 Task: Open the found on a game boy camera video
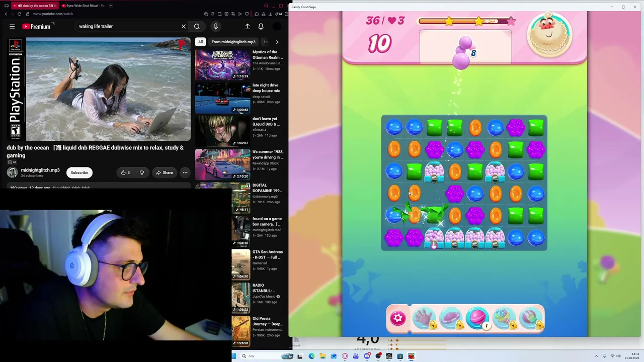[241, 231]
